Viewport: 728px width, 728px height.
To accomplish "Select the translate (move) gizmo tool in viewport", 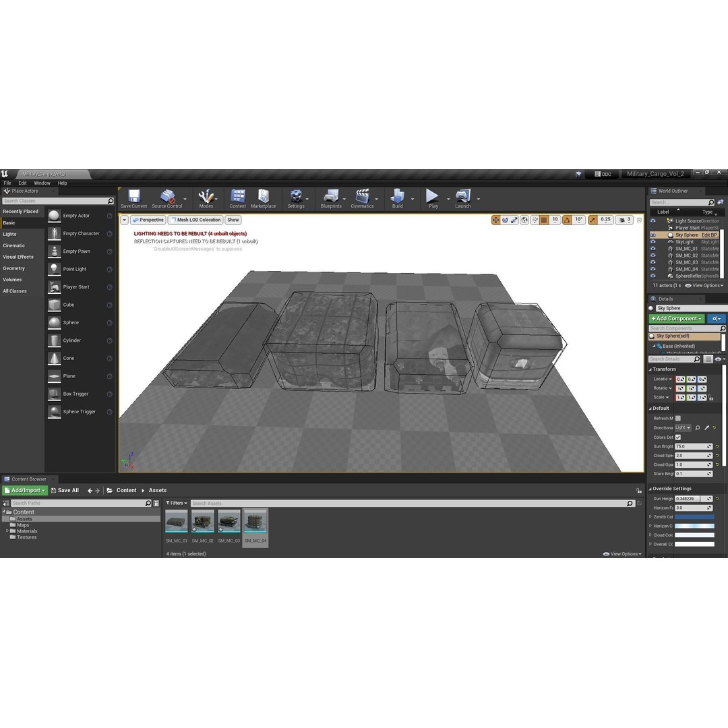I will 496,220.
